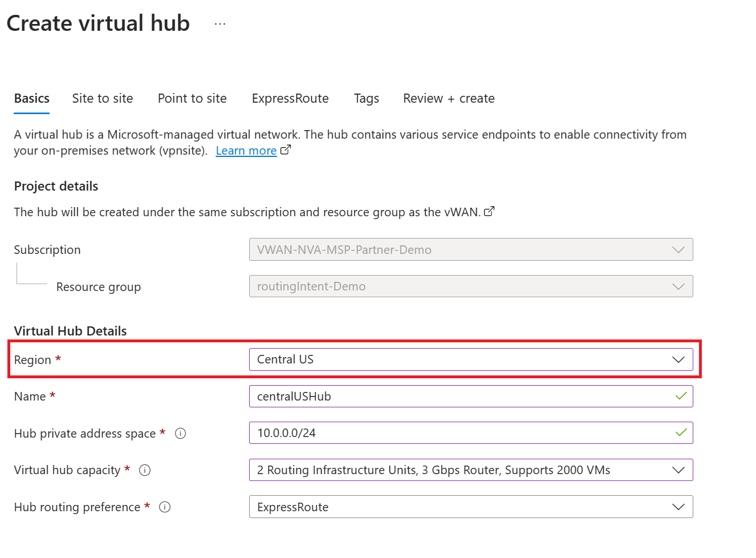Switch to the Site to site tab
Screen dimensions: 756x558
pyautogui.click(x=103, y=99)
